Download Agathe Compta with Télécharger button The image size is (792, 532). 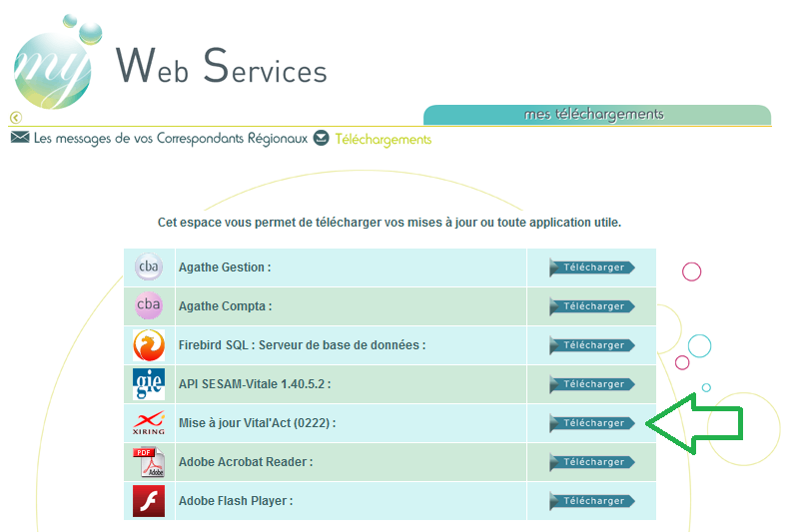coord(592,306)
